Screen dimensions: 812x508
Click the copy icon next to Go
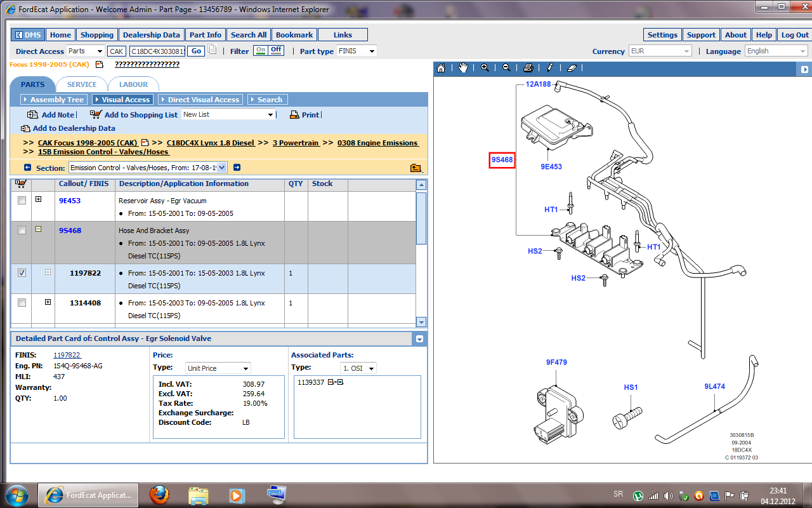tap(213, 50)
